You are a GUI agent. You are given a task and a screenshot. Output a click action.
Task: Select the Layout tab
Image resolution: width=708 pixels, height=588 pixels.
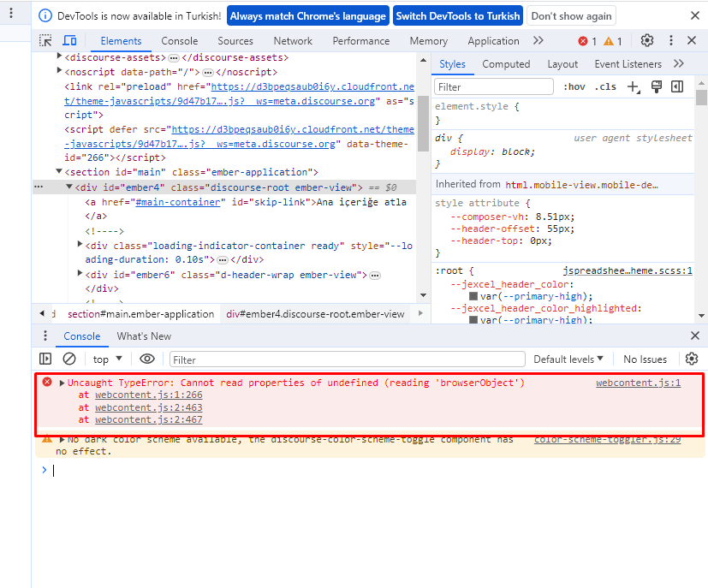click(x=562, y=64)
